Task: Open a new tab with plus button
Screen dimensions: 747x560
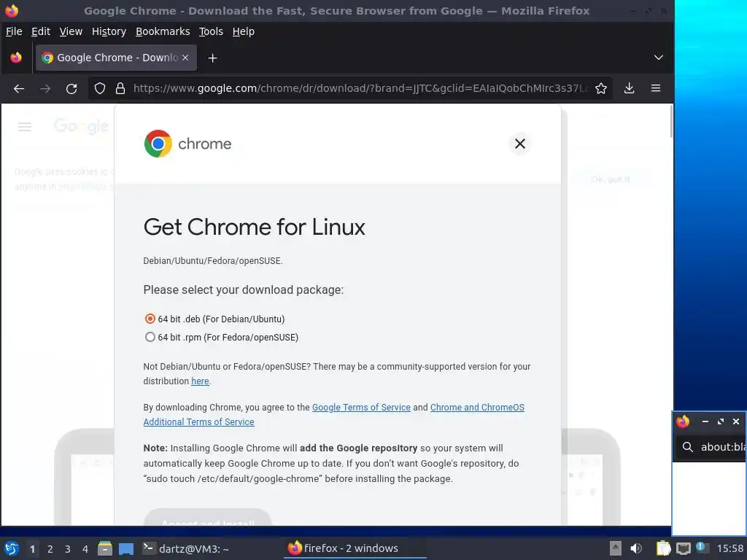Action: (x=213, y=58)
